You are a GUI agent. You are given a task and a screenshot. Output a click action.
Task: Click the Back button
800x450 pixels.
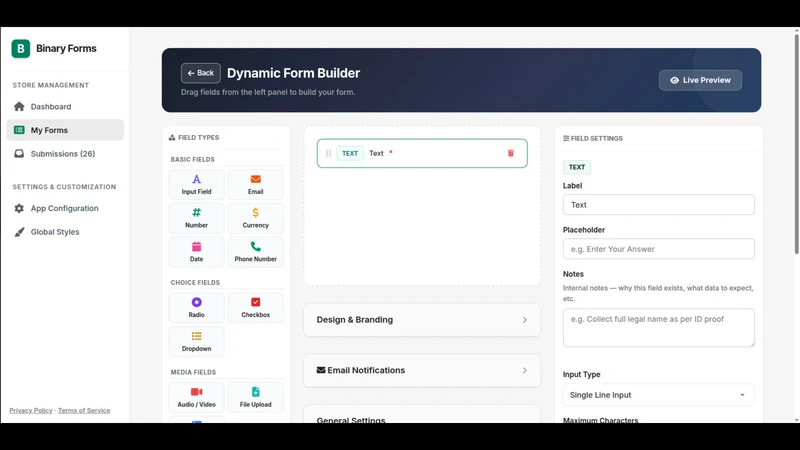point(201,73)
